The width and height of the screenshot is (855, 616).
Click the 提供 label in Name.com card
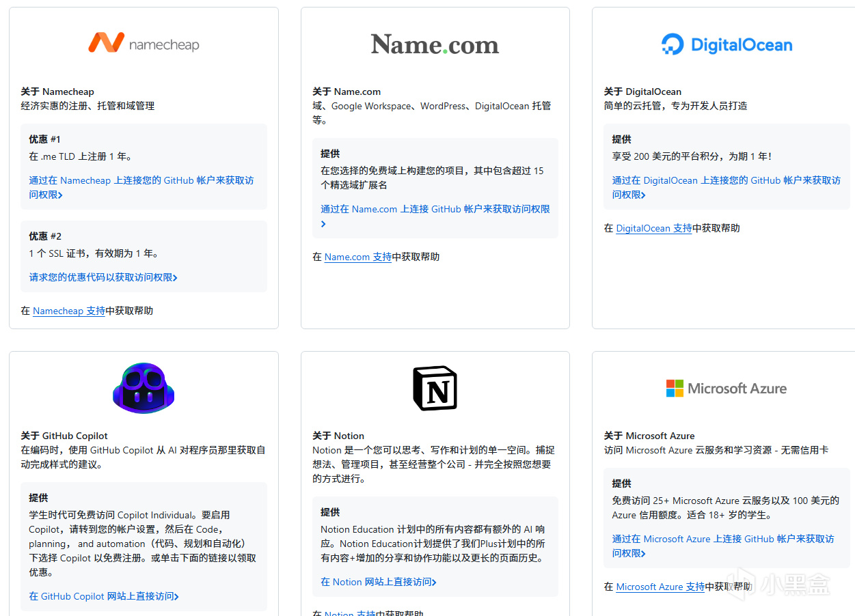click(x=330, y=154)
